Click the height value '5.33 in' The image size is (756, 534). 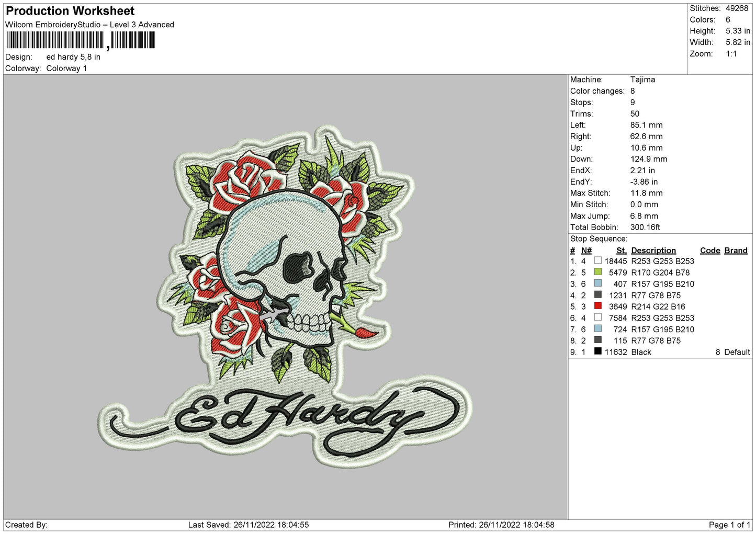(738, 31)
